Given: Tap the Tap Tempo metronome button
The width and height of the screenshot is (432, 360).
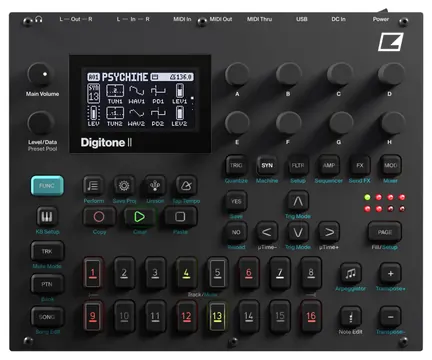Looking at the screenshot, I should (x=186, y=185).
